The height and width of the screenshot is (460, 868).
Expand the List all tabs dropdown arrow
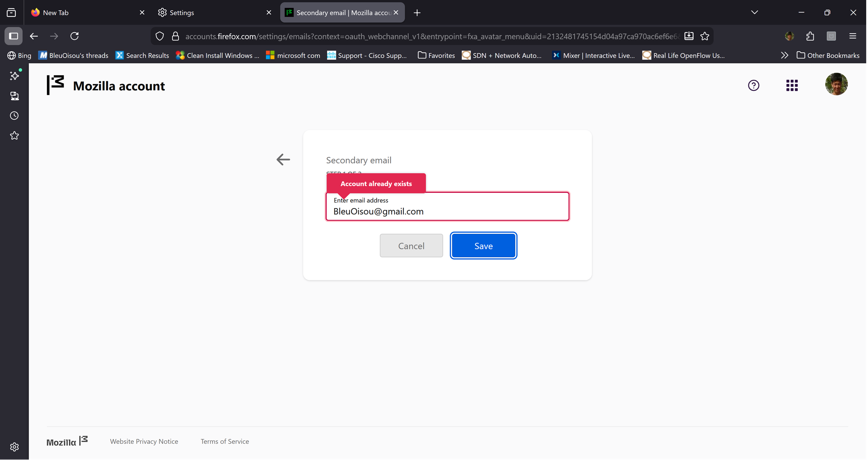tap(754, 12)
